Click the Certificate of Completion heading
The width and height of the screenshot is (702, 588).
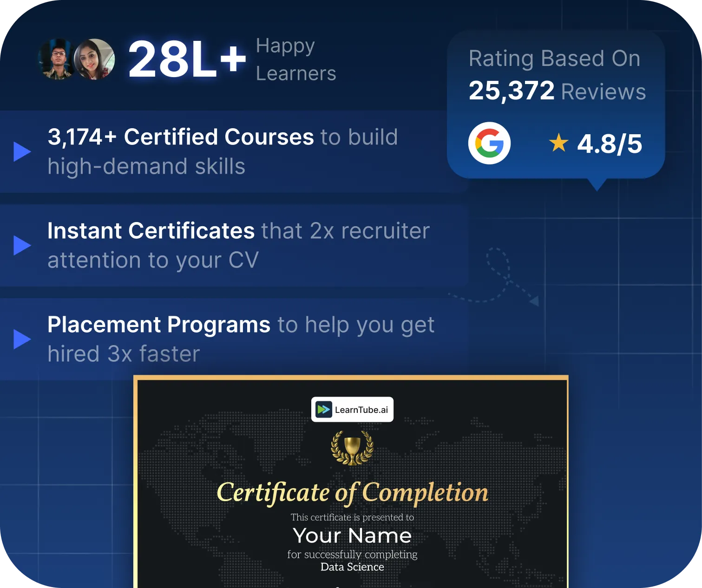pyautogui.click(x=352, y=492)
